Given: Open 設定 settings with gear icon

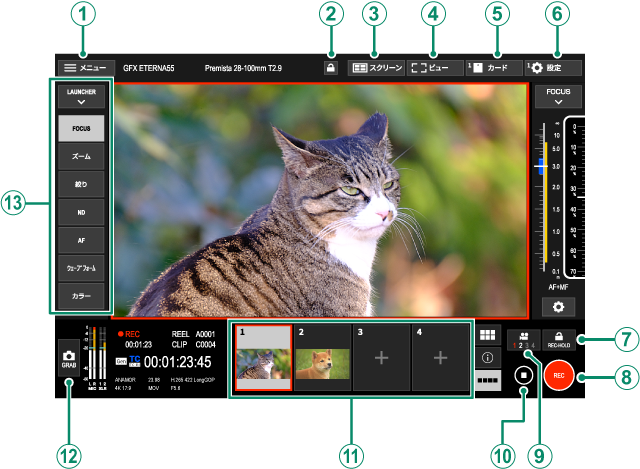Looking at the screenshot, I should pyautogui.click(x=553, y=68).
